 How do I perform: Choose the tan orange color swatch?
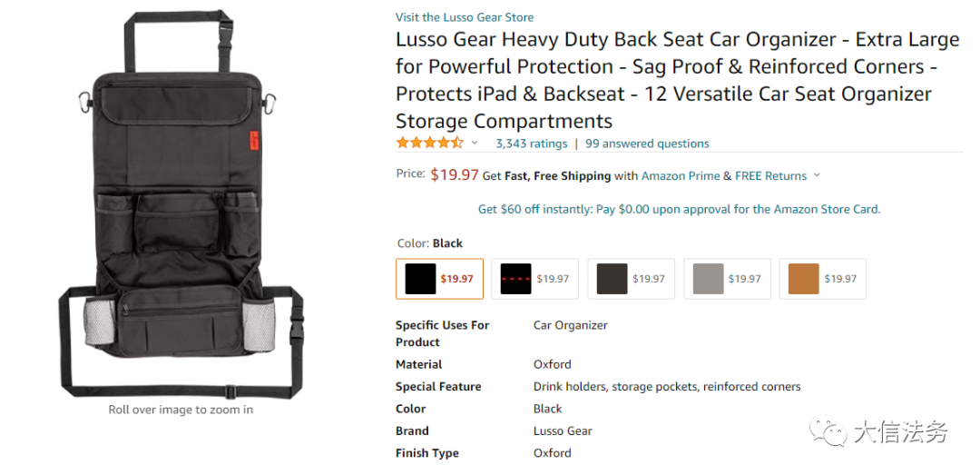[x=822, y=279]
